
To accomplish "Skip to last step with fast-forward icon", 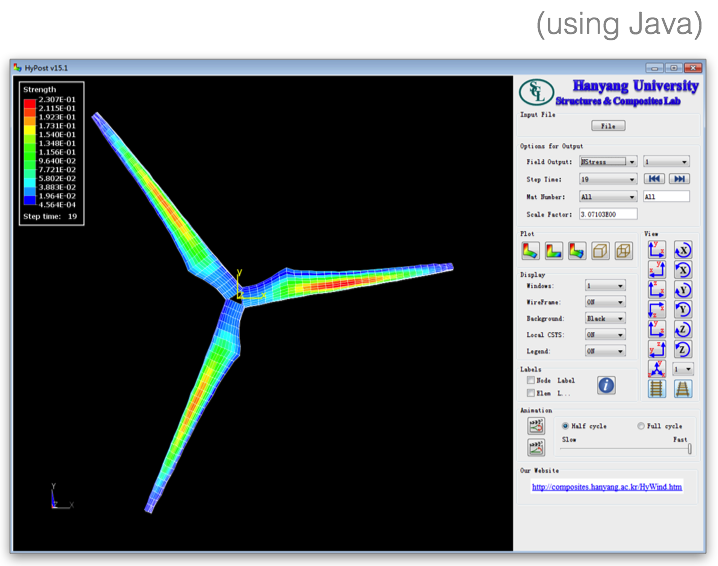I will click(679, 179).
